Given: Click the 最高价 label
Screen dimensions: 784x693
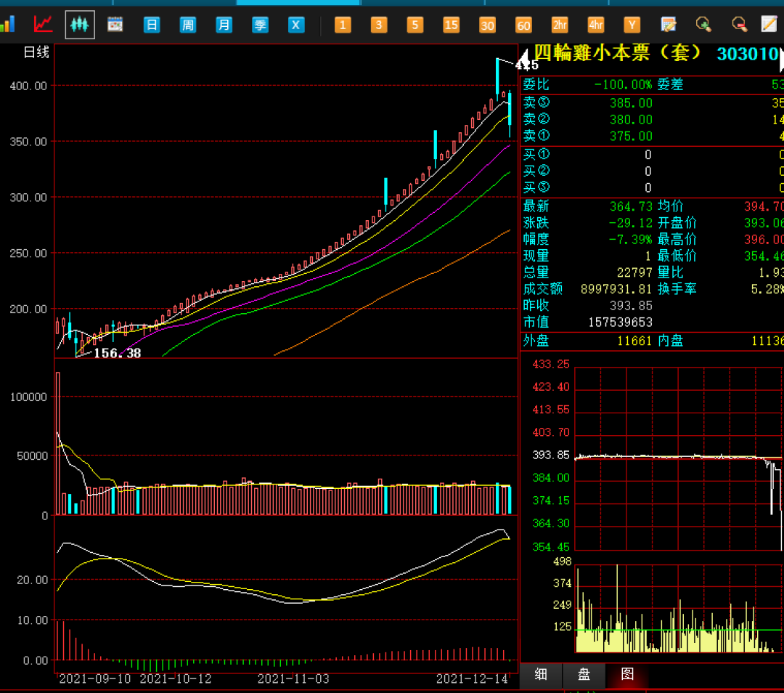Looking at the screenshot, I should tap(677, 239).
